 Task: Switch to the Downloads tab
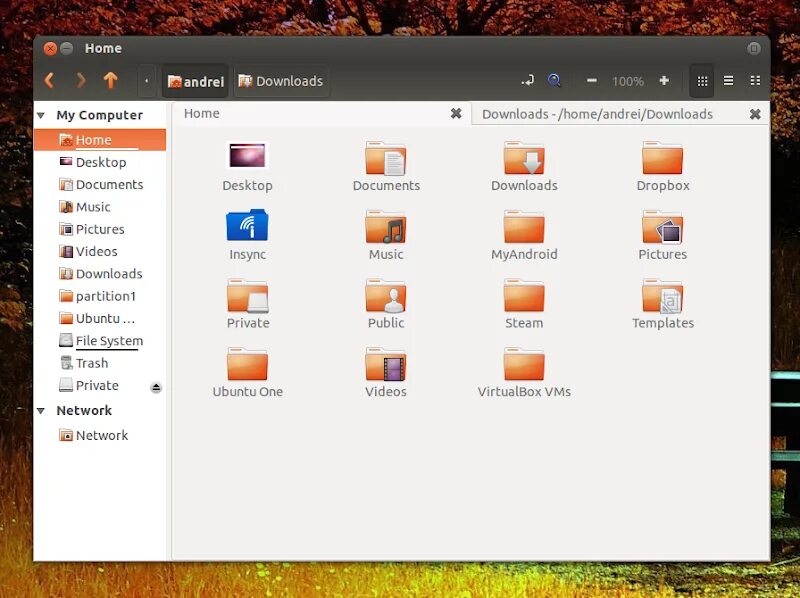(599, 114)
